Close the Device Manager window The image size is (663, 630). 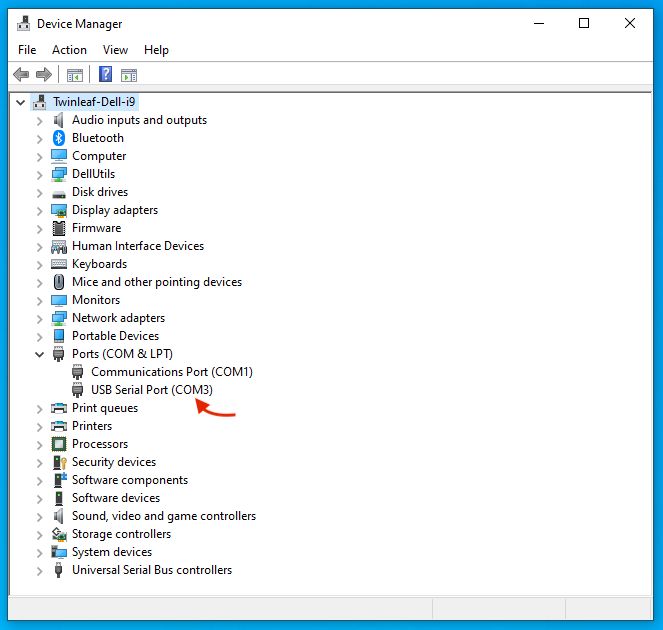(x=630, y=23)
